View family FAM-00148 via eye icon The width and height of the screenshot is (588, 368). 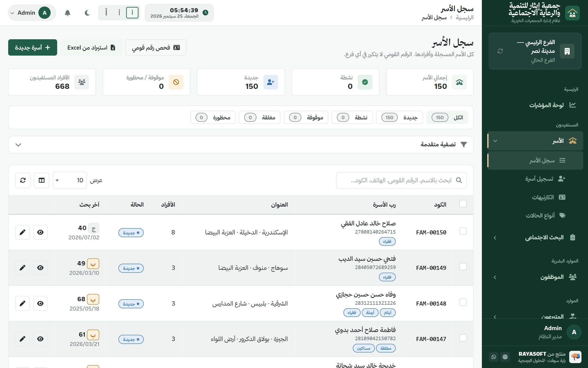pos(40,303)
